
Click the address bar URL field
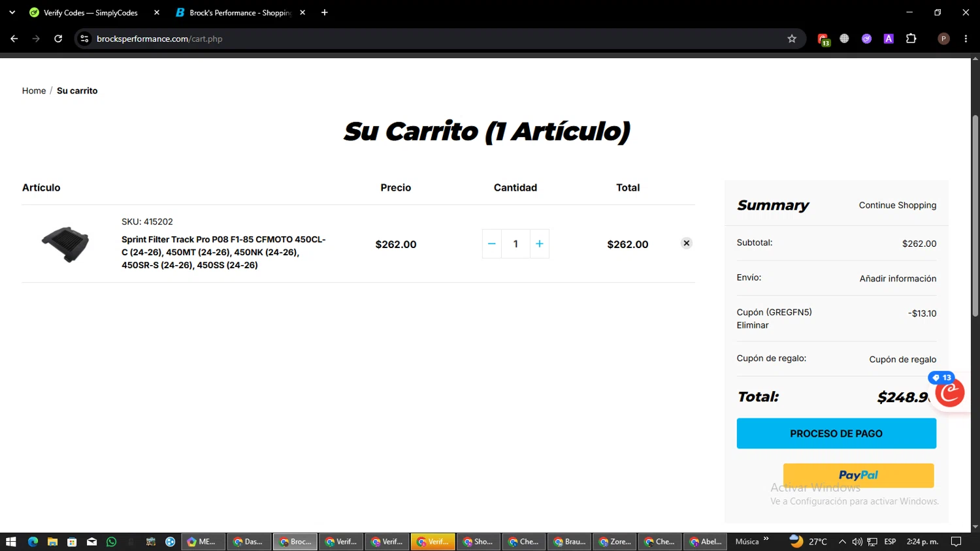[438, 39]
